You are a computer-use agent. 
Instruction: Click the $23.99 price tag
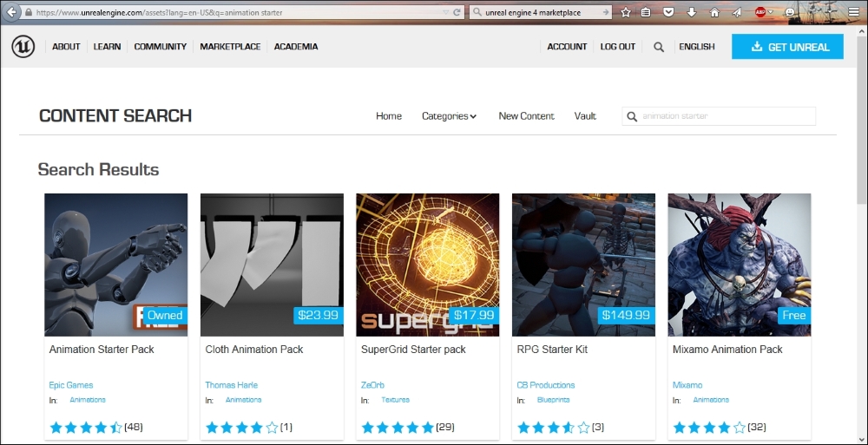(x=319, y=316)
